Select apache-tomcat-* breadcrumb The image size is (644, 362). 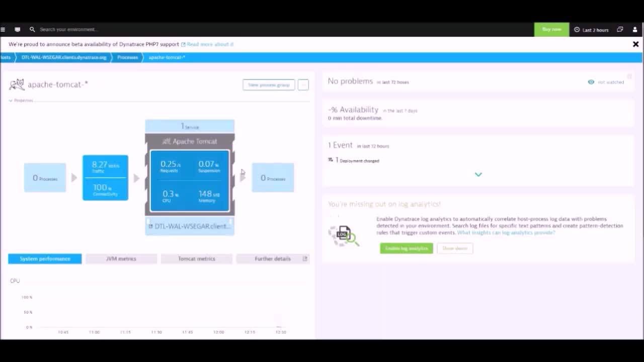point(167,57)
